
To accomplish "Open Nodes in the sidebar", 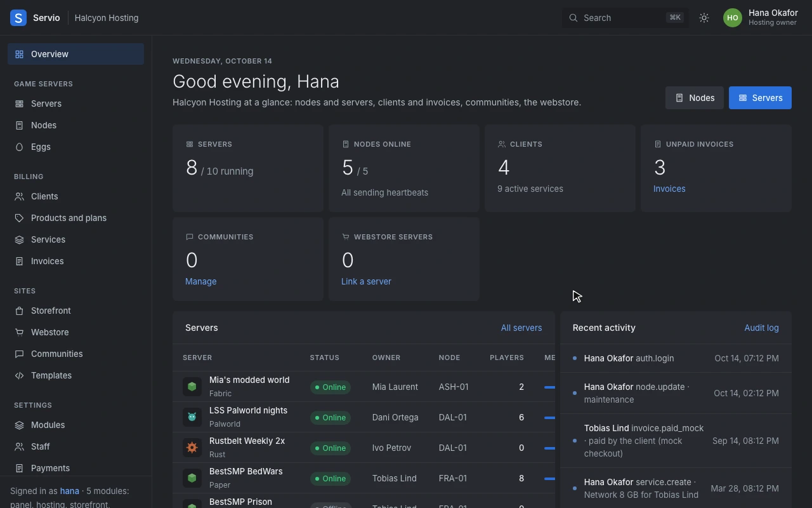I will tap(75, 125).
